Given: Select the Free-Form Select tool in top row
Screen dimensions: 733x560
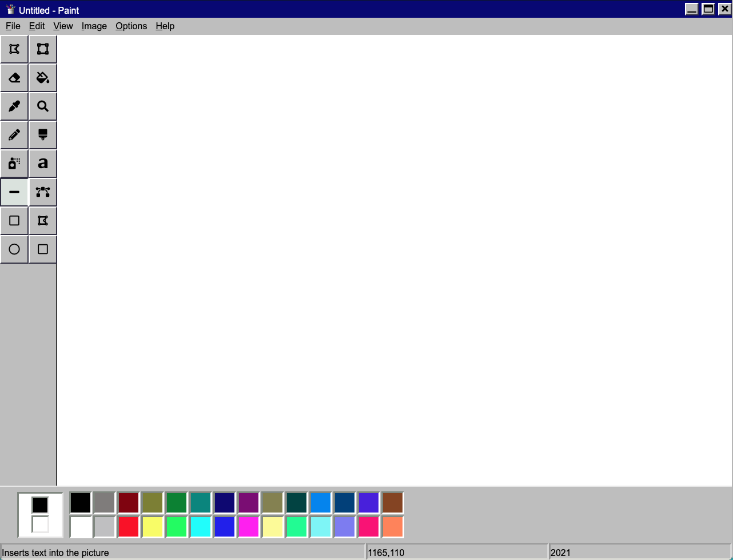Looking at the screenshot, I should [x=14, y=49].
